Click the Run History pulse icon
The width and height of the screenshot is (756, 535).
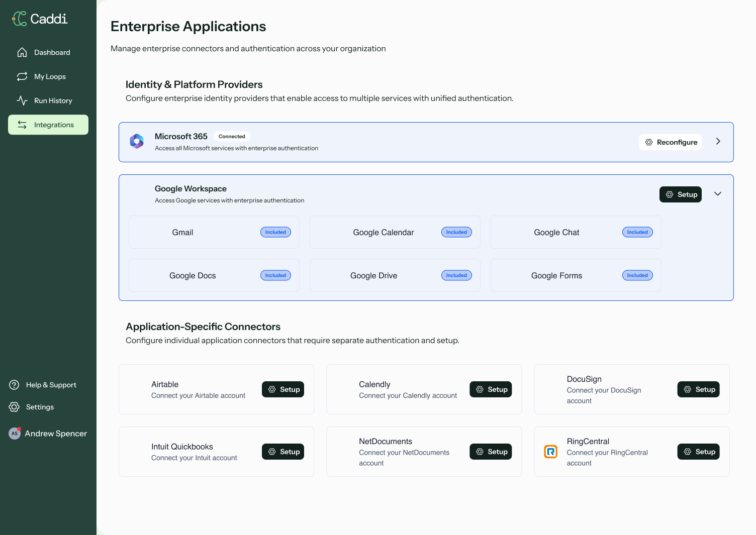(x=22, y=100)
